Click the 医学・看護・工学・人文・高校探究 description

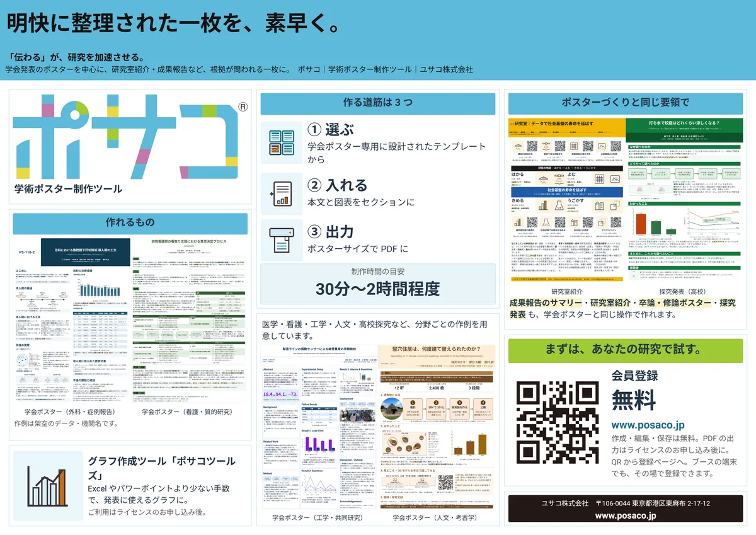point(375,330)
